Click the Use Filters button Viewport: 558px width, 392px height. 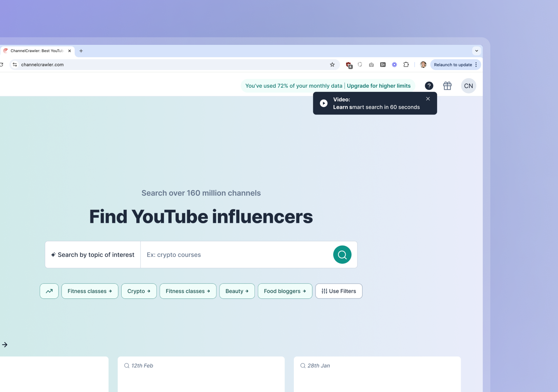click(339, 291)
